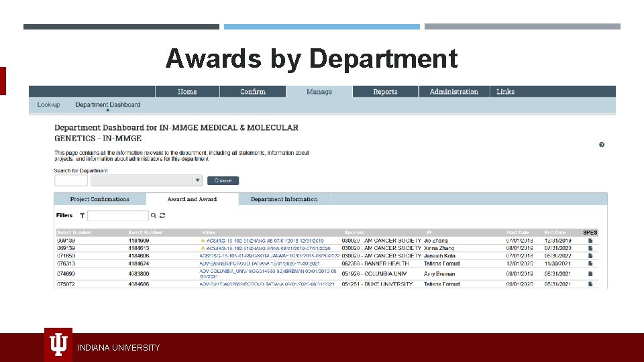Click PI name Janaiah Kota

(x=439, y=255)
